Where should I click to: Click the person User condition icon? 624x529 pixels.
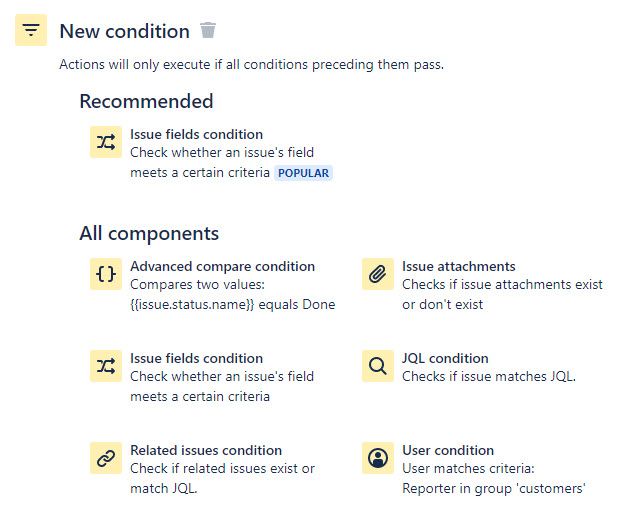[378, 458]
